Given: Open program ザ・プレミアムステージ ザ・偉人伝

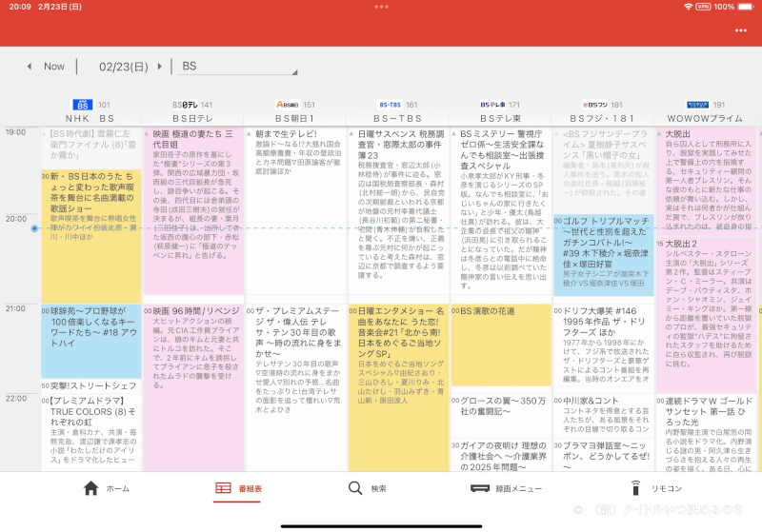Looking at the screenshot, I should point(296,387).
